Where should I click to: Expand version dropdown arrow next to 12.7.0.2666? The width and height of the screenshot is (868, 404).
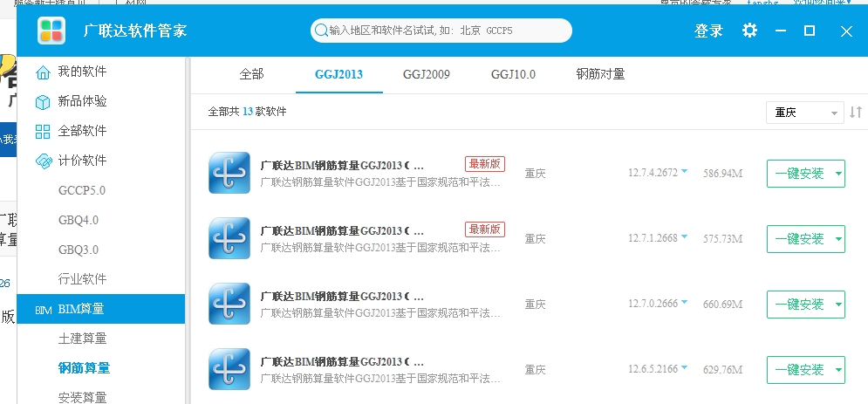[684, 302]
